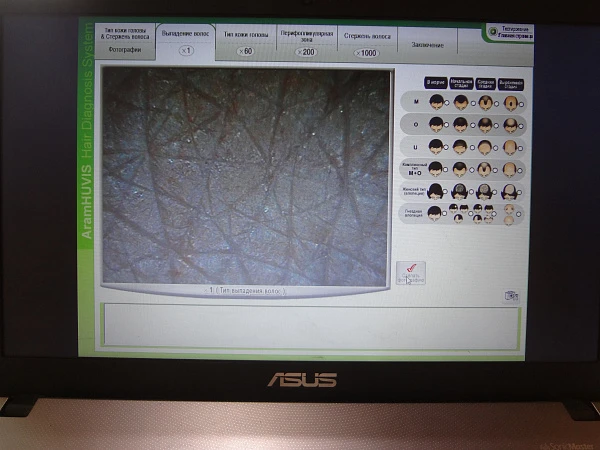
Task: Open the 'Выпадение волос' ×1 tab
Action: point(187,40)
